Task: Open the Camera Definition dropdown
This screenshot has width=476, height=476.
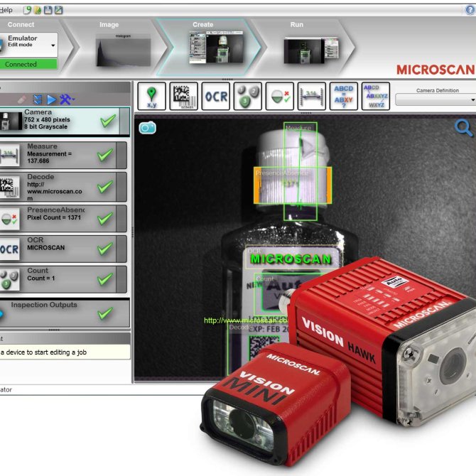Action: tap(436, 99)
